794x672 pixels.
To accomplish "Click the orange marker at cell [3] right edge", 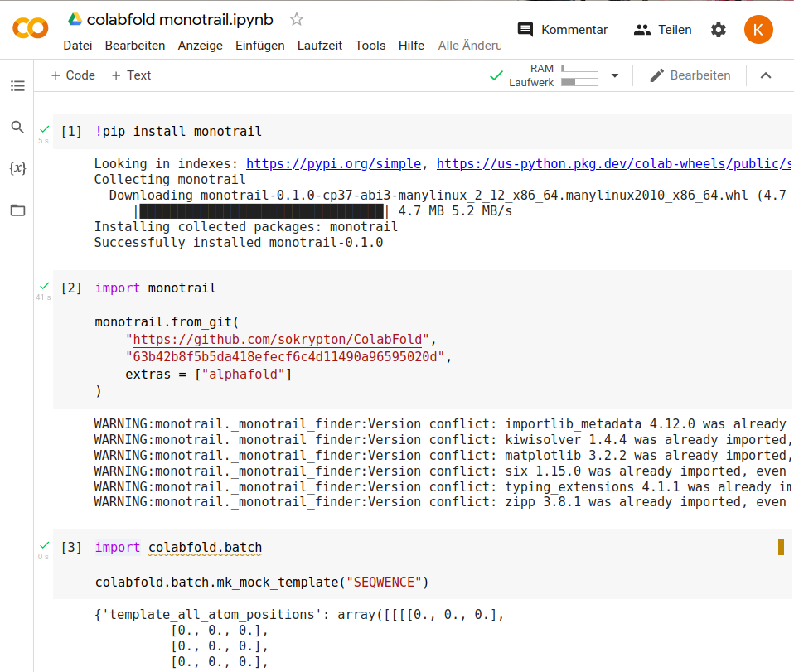I will point(781,547).
